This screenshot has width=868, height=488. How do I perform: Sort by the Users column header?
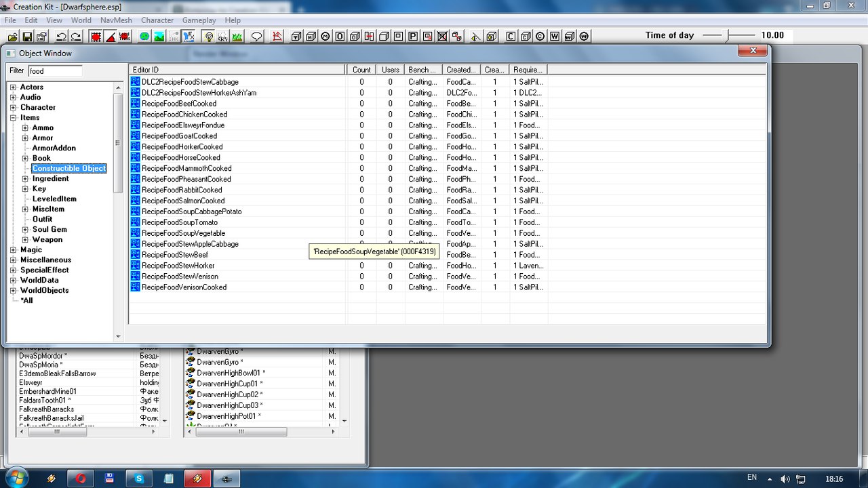click(391, 70)
